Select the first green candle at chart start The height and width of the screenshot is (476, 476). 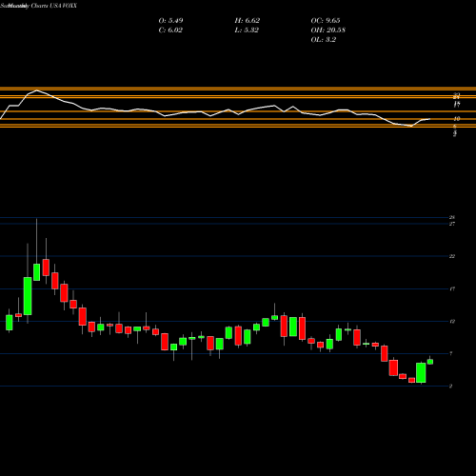(x=10, y=323)
